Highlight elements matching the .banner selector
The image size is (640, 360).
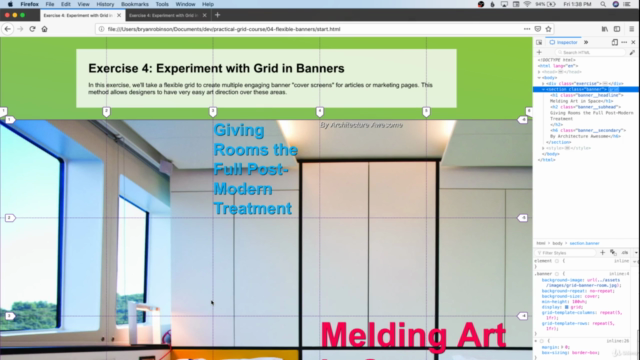[x=557, y=274]
